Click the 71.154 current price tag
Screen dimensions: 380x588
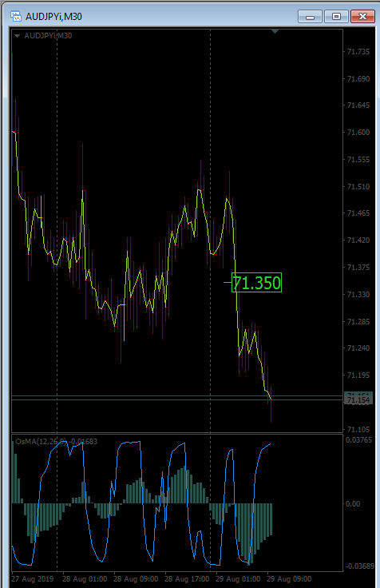click(x=358, y=400)
